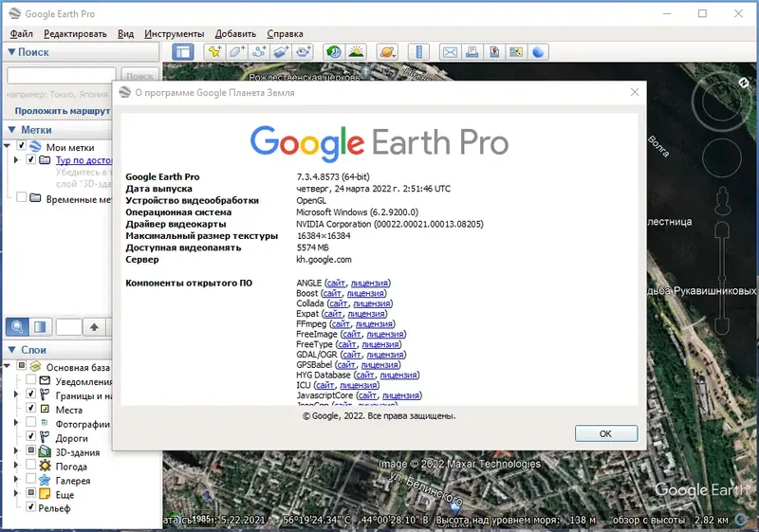Show historical imagery with the clock icon
This screenshot has height=532, width=759.
click(x=334, y=52)
